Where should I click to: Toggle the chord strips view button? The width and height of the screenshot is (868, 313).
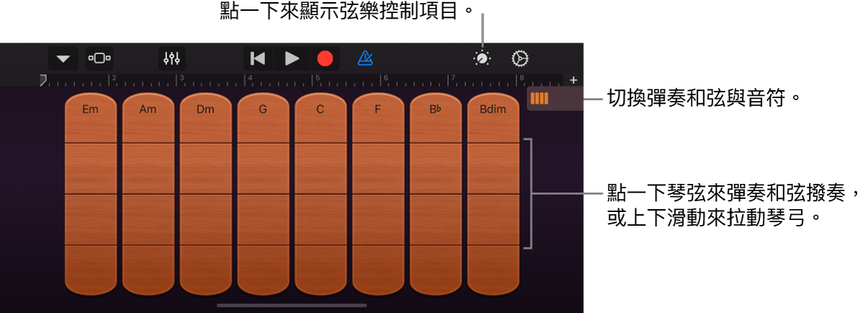(x=540, y=98)
